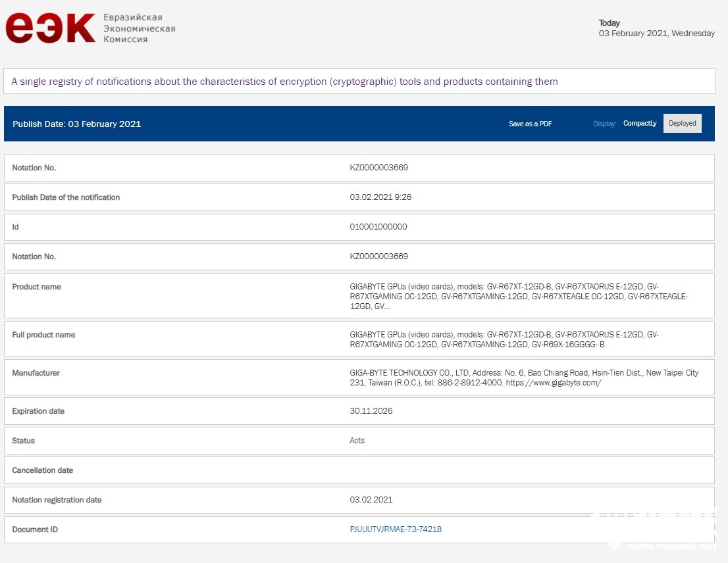
Task: Click the Id value 010001000000
Action: point(378,227)
